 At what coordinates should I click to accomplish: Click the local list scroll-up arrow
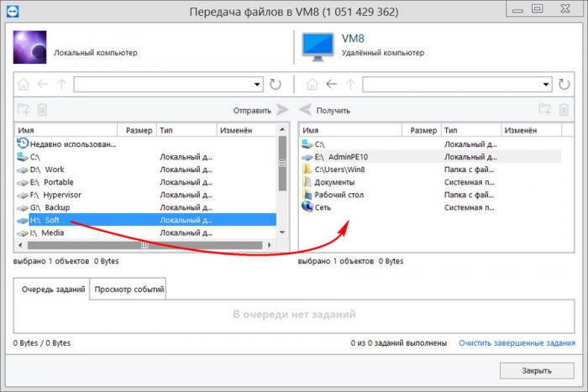[282, 129]
